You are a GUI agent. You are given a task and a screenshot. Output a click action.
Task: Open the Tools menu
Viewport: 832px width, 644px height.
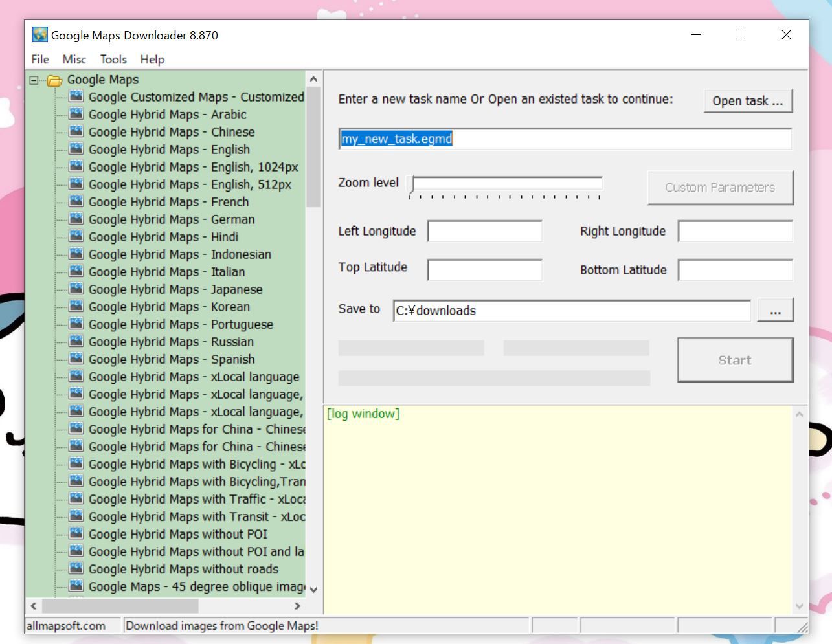click(113, 59)
